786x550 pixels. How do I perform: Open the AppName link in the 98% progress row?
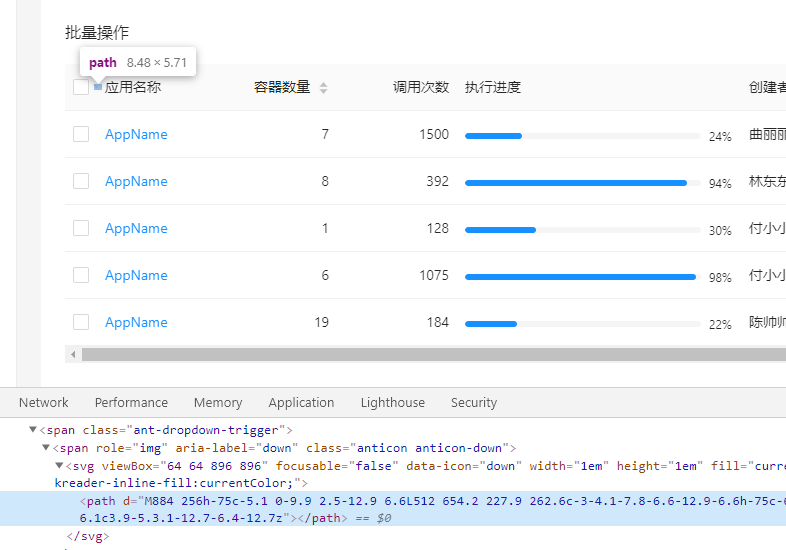[x=136, y=275]
